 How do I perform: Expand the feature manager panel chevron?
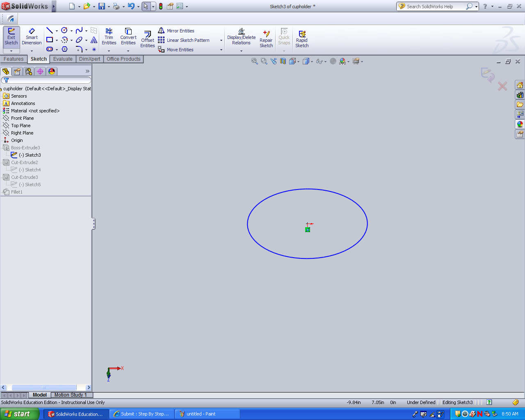[87, 71]
